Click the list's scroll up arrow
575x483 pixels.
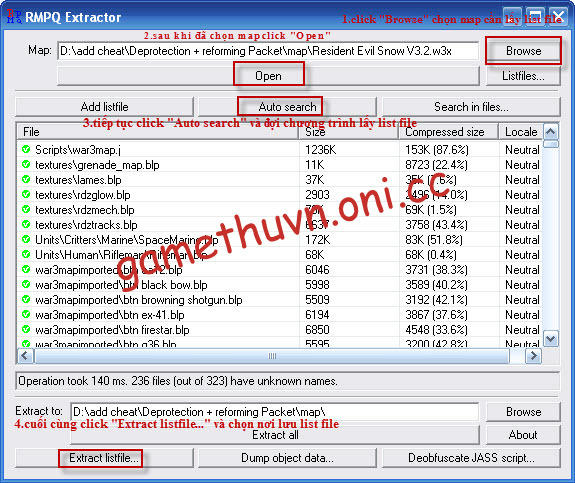(550, 131)
